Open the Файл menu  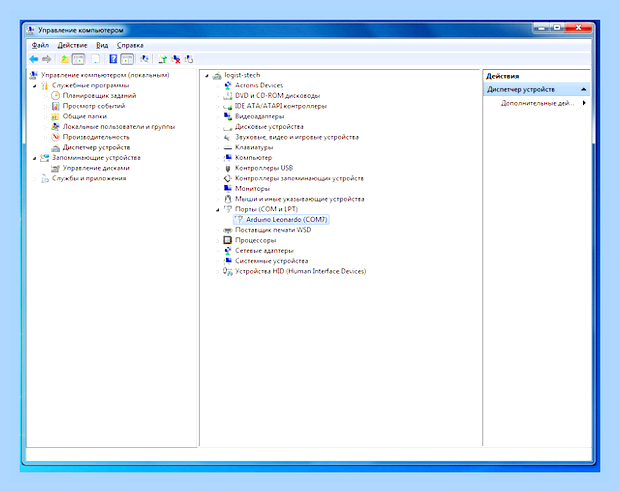(40, 45)
